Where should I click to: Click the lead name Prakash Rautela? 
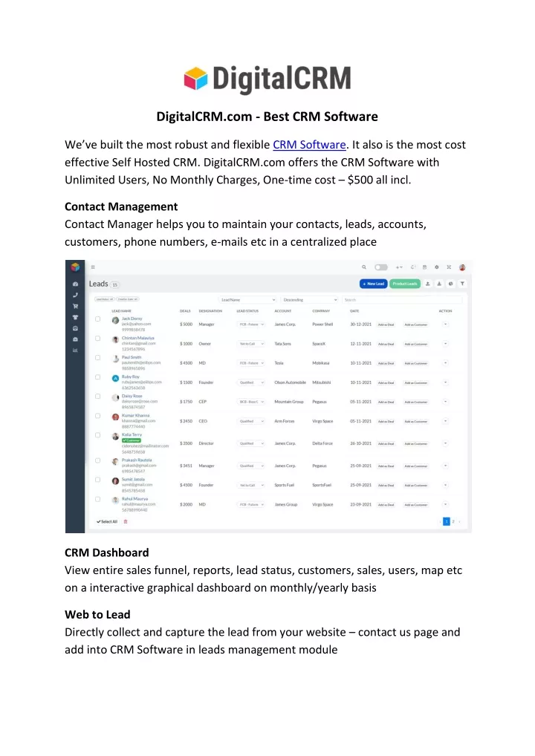[x=137, y=460]
